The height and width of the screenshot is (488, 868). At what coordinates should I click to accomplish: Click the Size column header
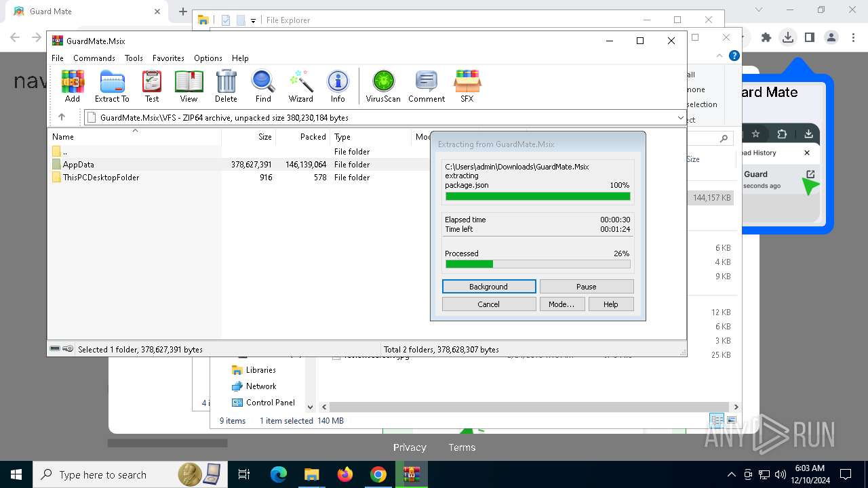coord(248,136)
